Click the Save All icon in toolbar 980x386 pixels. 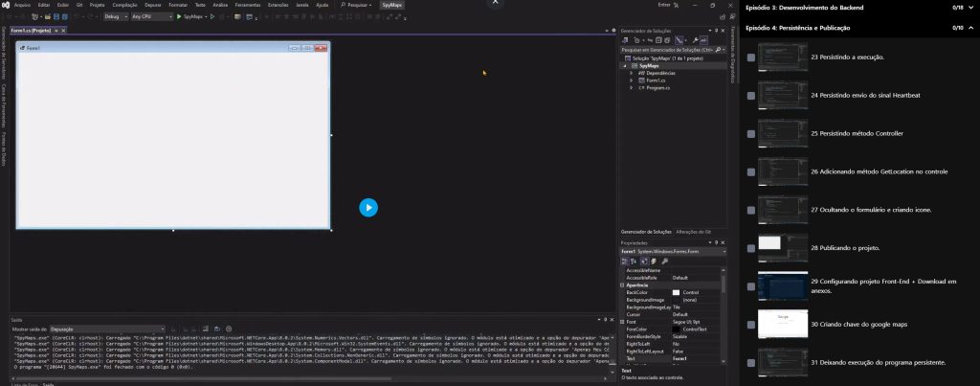click(x=64, y=17)
